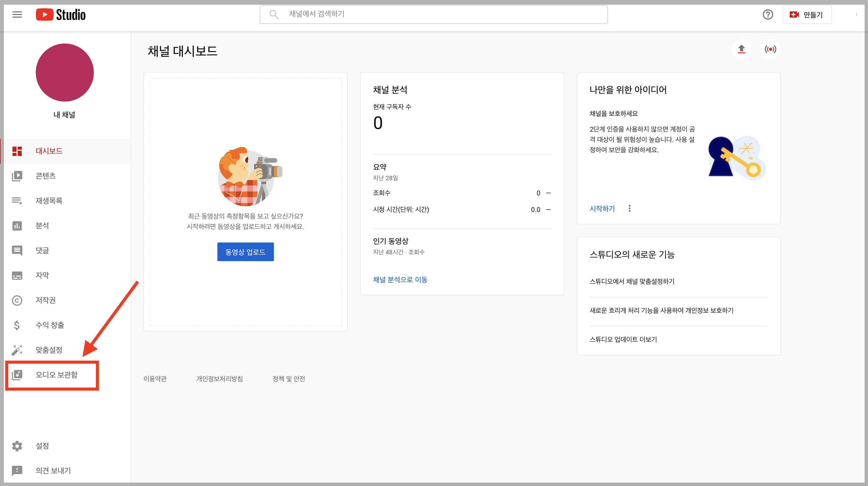Select the 맞춤설정 magic wand icon
The height and width of the screenshot is (486, 868).
click(x=17, y=350)
